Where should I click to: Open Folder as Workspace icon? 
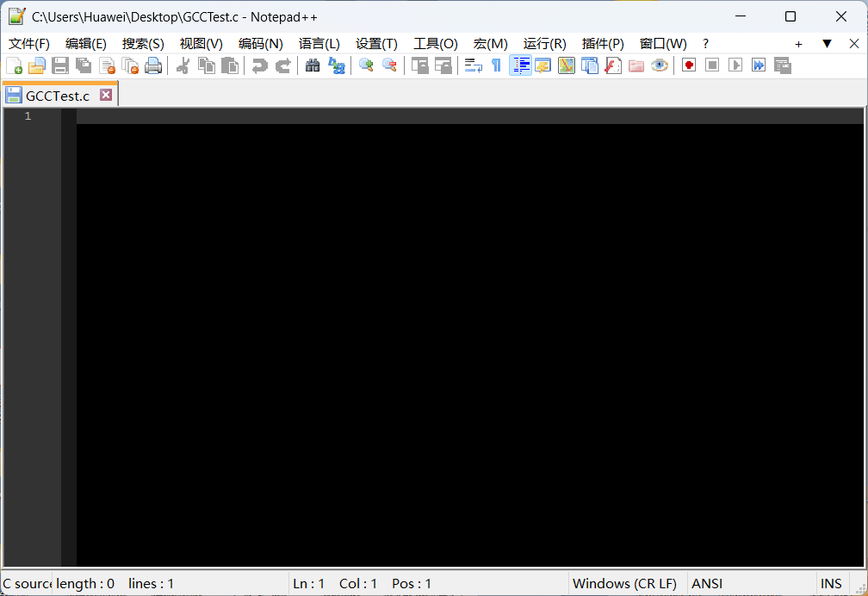pyautogui.click(x=636, y=65)
